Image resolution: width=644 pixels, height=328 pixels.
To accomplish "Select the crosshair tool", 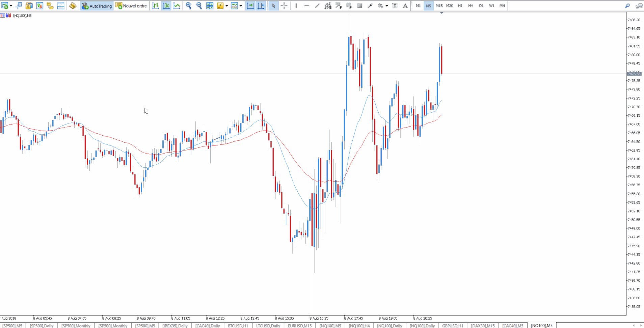I will point(284,6).
